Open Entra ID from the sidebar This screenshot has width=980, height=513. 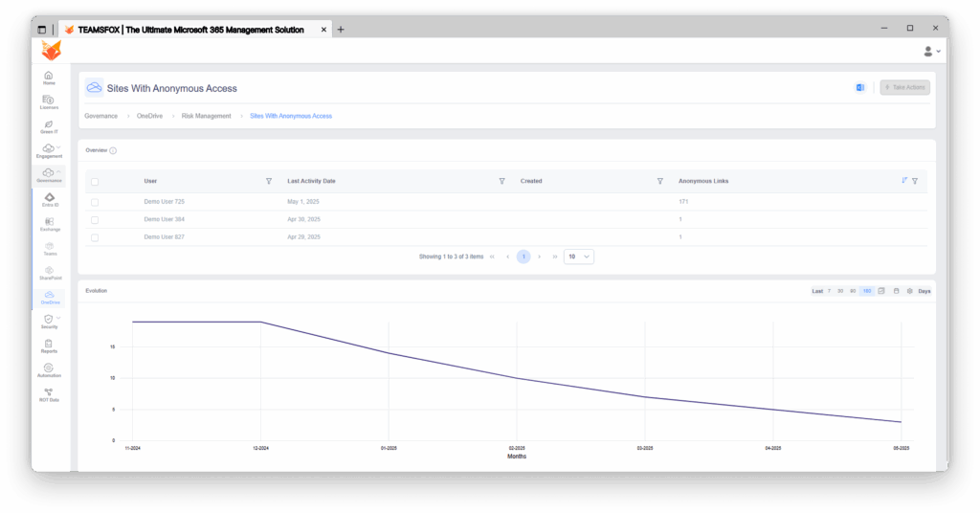(x=49, y=199)
